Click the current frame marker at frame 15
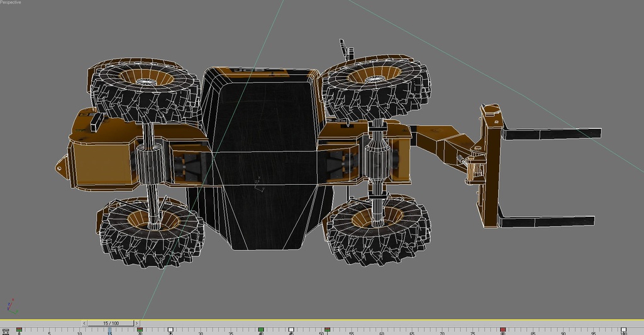644x335 pixels. click(x=109, y=330)
